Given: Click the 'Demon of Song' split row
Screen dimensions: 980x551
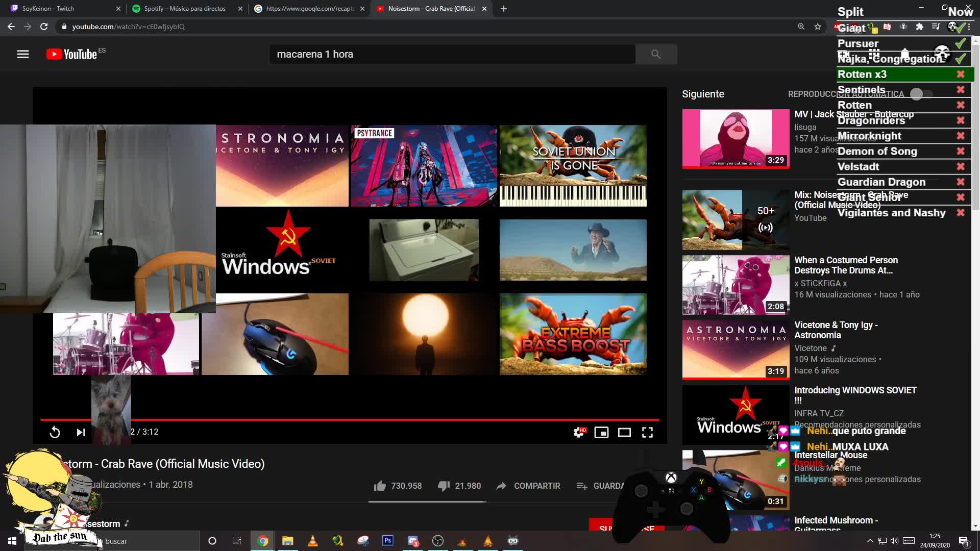Looking at the screenshot, I should pos(905,151).
